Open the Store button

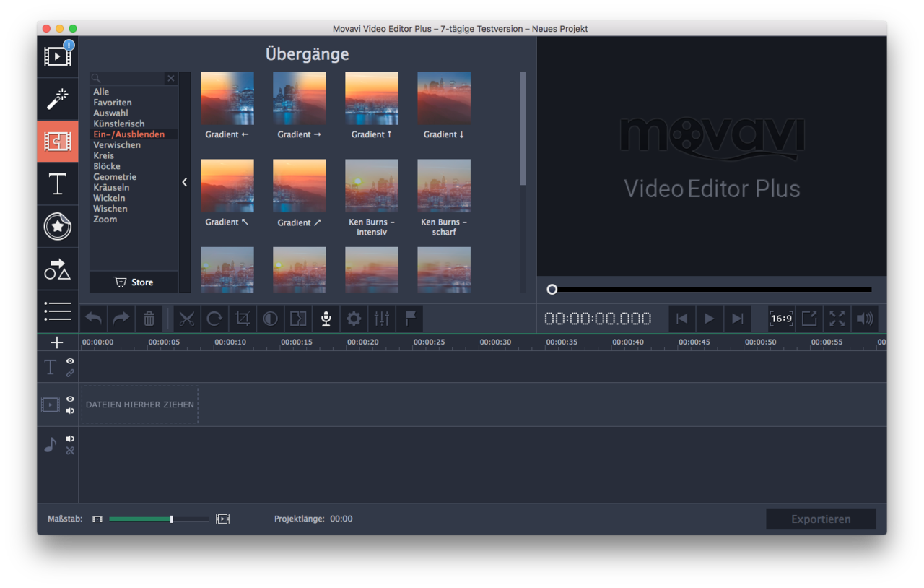point(134,282)
